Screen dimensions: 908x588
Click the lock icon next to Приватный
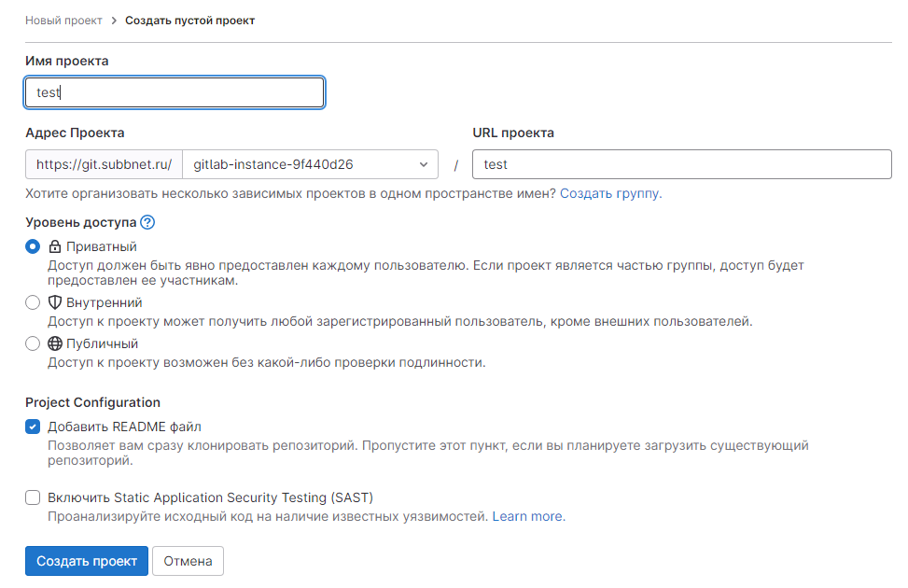[54, 247]
